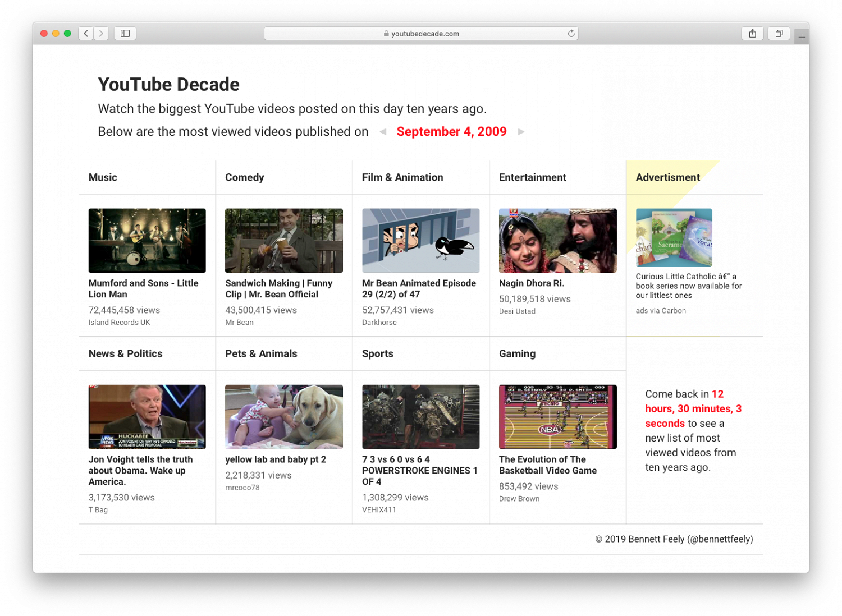Click the '43,500,415 views' count

(x=261, y=310)
